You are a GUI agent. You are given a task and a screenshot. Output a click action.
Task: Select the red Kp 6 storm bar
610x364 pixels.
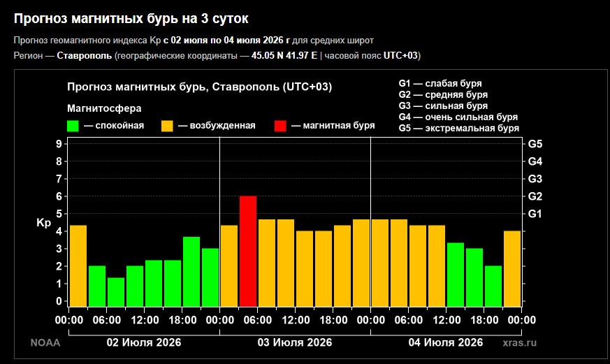pyautogui.click(x=248, y=252)
